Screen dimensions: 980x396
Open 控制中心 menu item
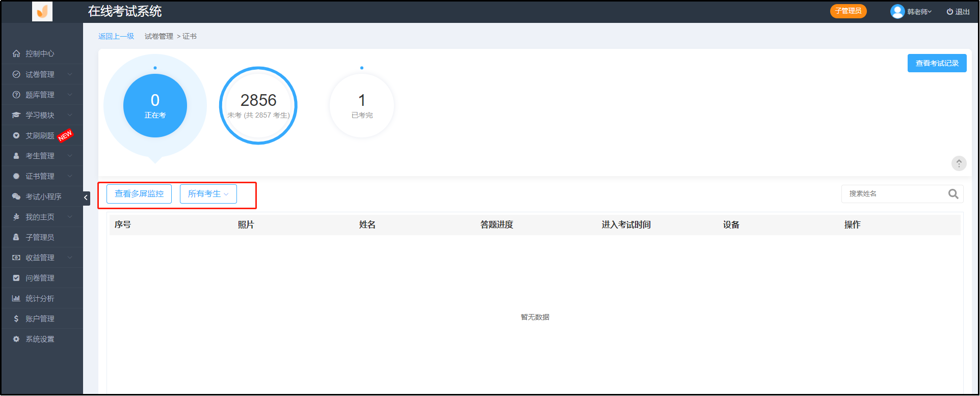pyautogui.click(x=42, y=53)
